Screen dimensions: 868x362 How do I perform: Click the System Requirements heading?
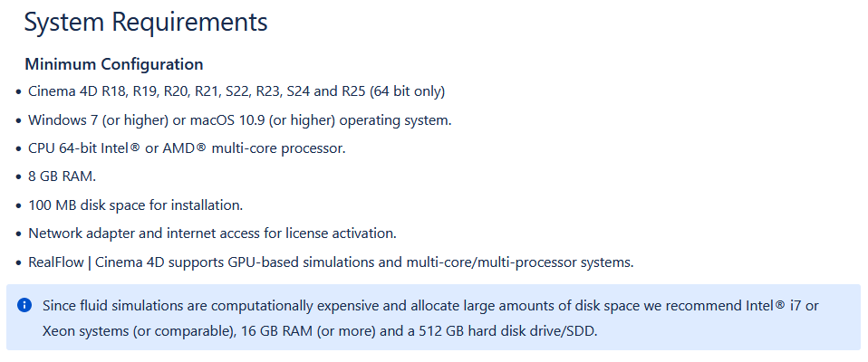pyautogui.click(x=146, y=22)
